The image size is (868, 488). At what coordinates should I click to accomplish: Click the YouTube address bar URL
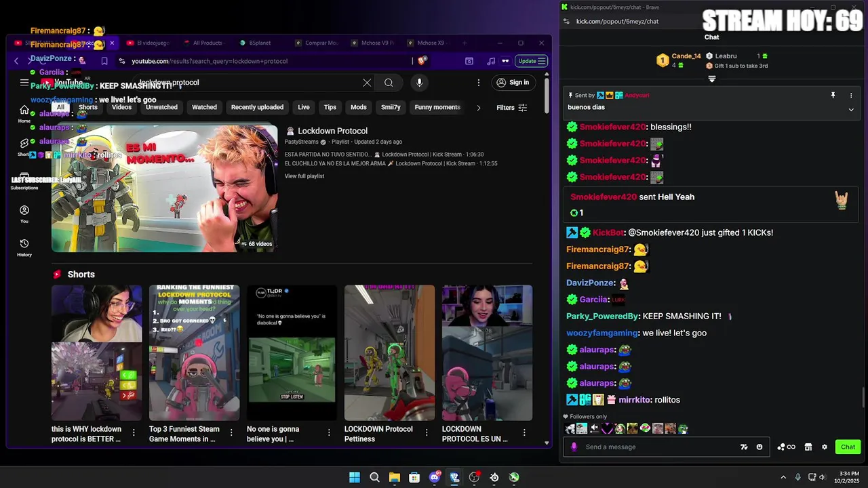pos(210,61)
